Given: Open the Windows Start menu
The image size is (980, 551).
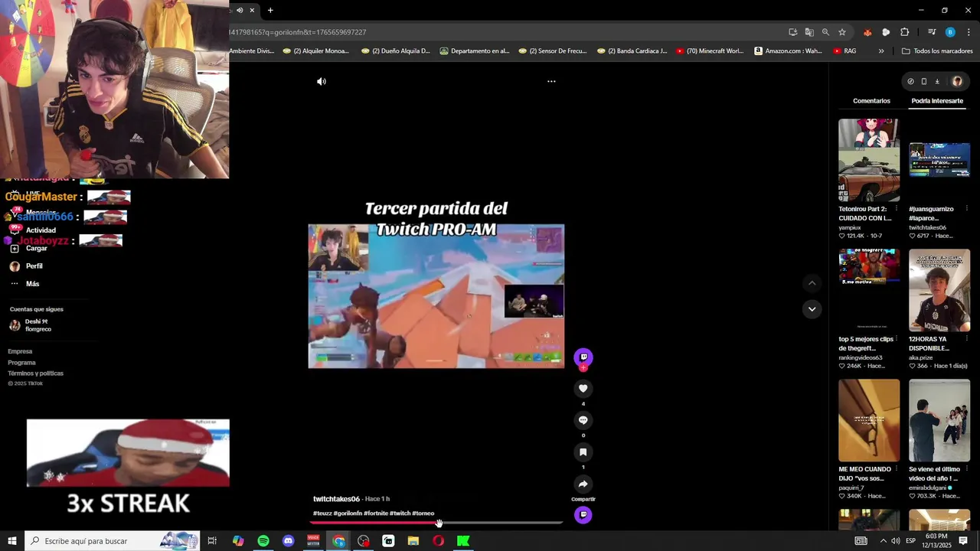Looking at the screenshot, I should tap(12, 541).
